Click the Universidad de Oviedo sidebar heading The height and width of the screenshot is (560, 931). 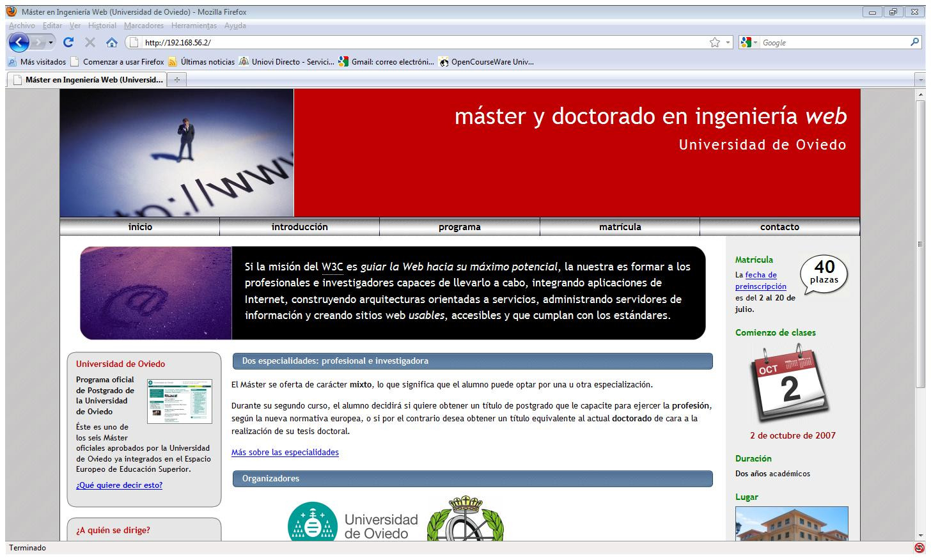pos(120,364)
